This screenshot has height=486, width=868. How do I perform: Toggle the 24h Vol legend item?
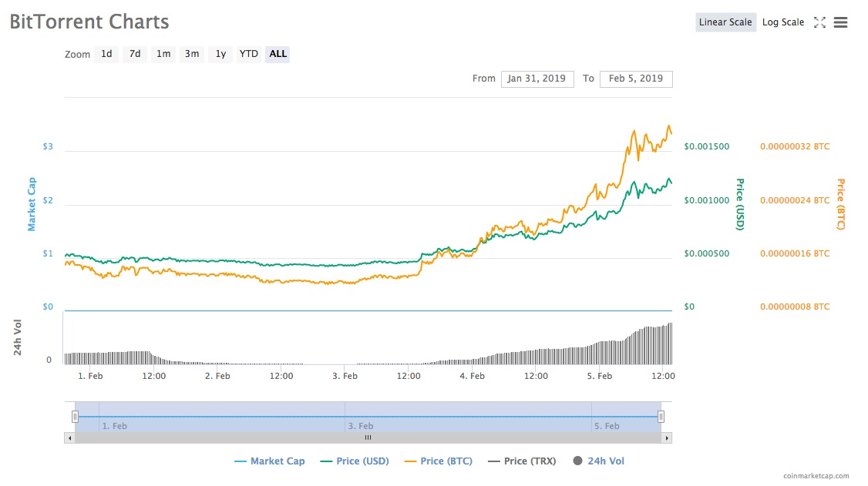pyautogui.click(x=598, y=461)
